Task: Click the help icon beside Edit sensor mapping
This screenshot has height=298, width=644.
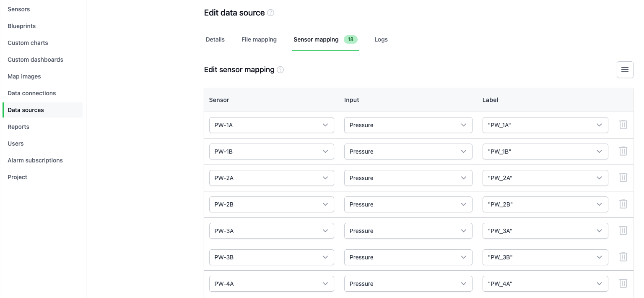Action: [x=280, y=70]
